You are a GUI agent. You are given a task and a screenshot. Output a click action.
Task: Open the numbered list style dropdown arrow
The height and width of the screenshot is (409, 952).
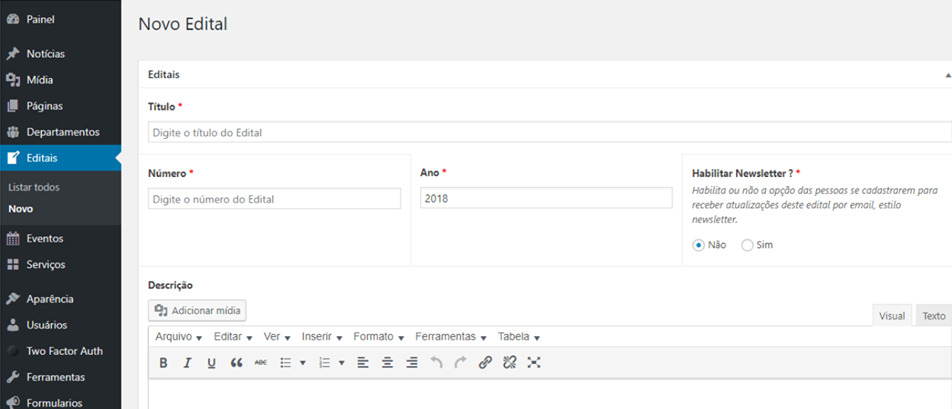[x=341, y=363]
